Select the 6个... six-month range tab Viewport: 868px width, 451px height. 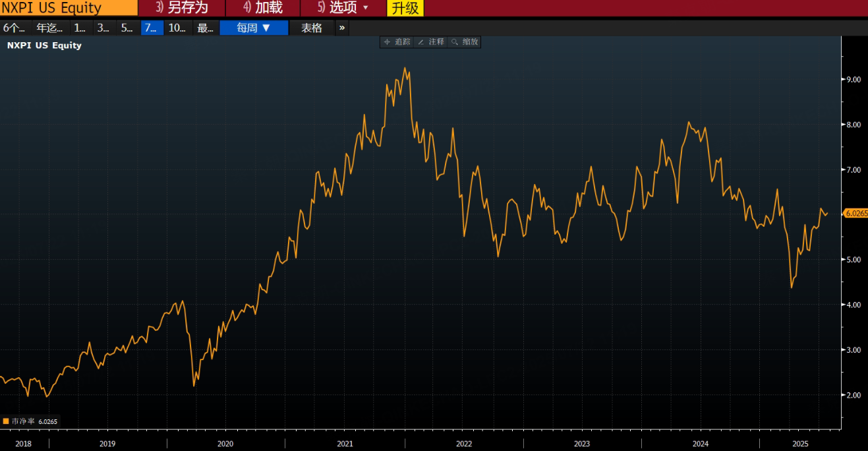[14, 28]
